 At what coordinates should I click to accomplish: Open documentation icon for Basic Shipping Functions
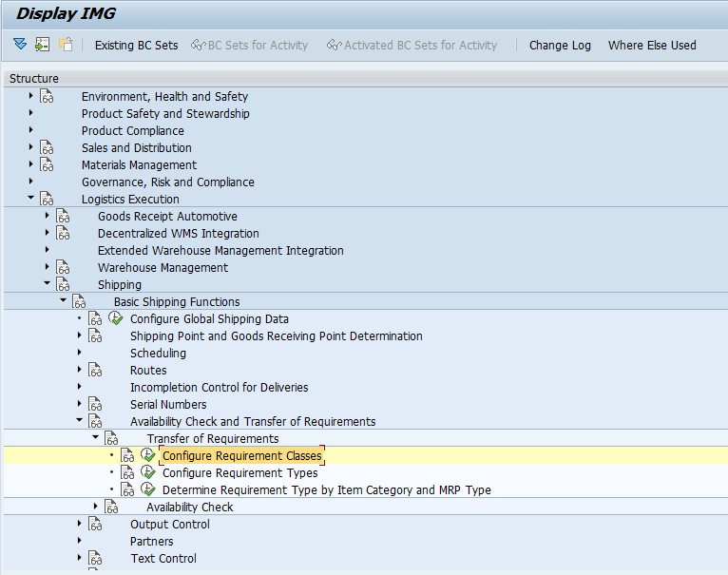79,302
